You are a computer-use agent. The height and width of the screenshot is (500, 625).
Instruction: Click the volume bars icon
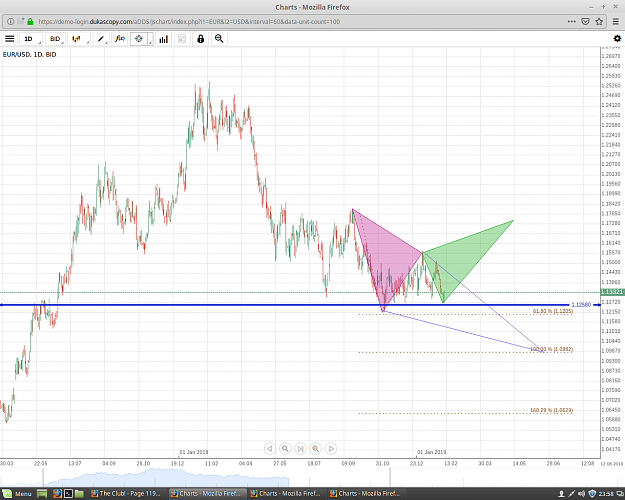[163, 39]
